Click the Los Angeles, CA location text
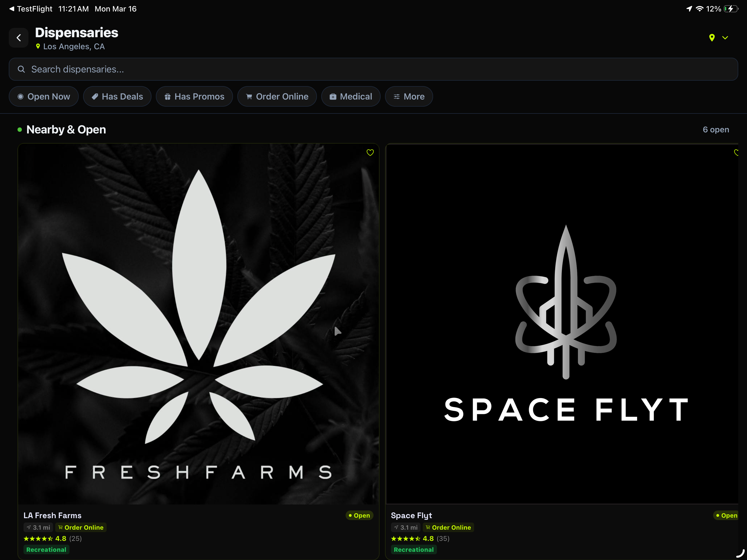 tap(74, 46)
